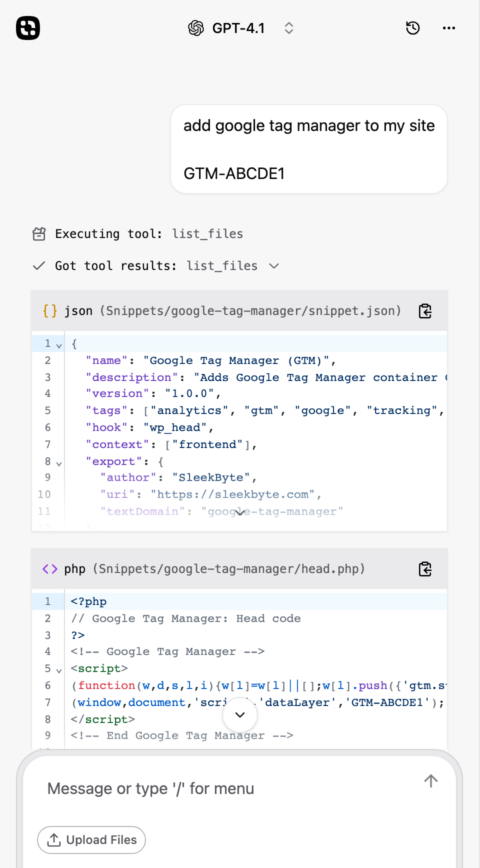480x868 pixels.
Task: Click the closing </script> tag line
Action: click(103, 720)
